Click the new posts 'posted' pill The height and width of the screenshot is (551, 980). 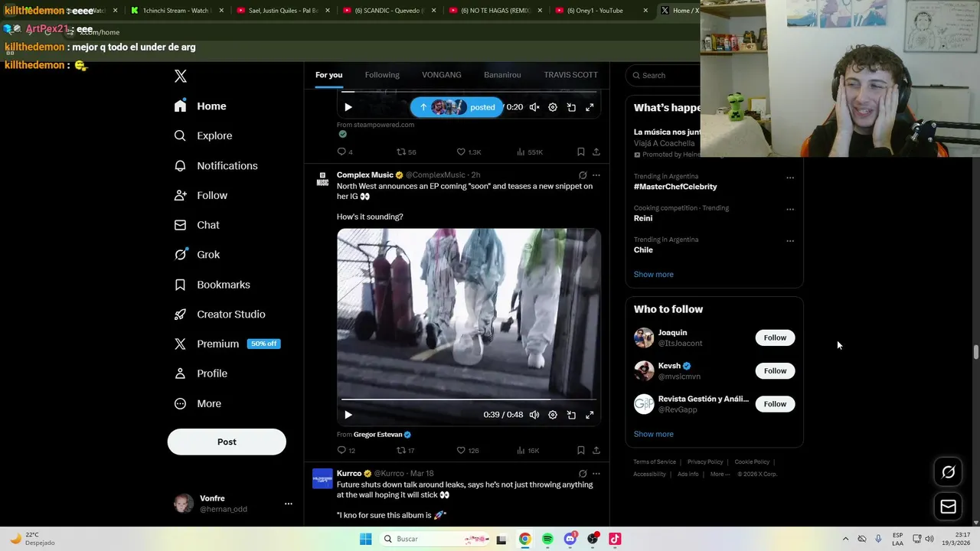(457, 107)
